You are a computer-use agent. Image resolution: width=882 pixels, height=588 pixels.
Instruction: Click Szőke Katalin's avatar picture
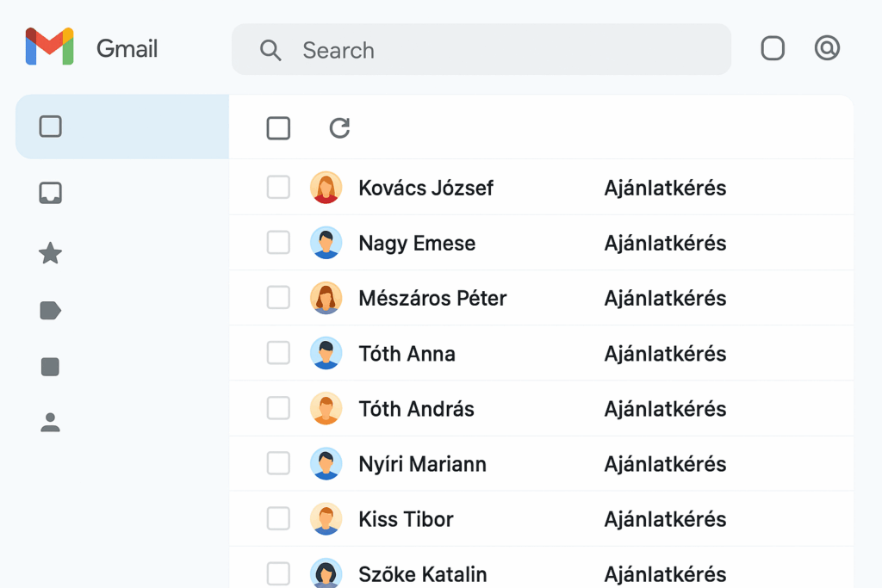326,573
